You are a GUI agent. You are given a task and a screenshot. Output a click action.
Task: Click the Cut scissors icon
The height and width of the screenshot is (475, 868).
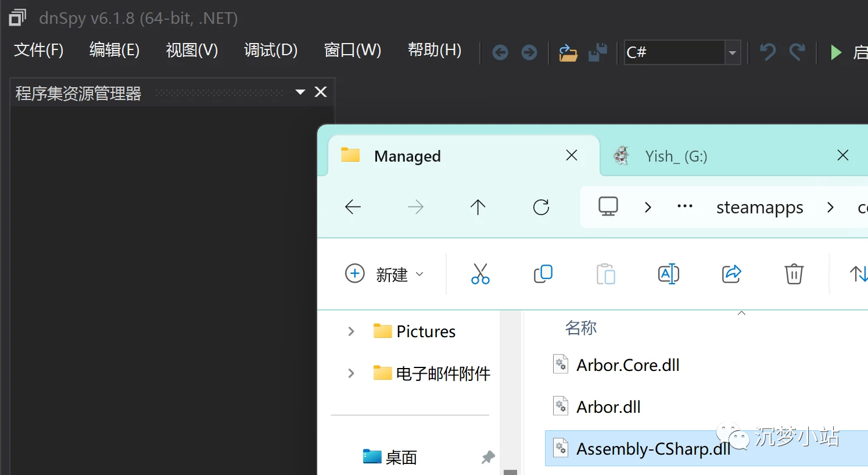point(480,274)
